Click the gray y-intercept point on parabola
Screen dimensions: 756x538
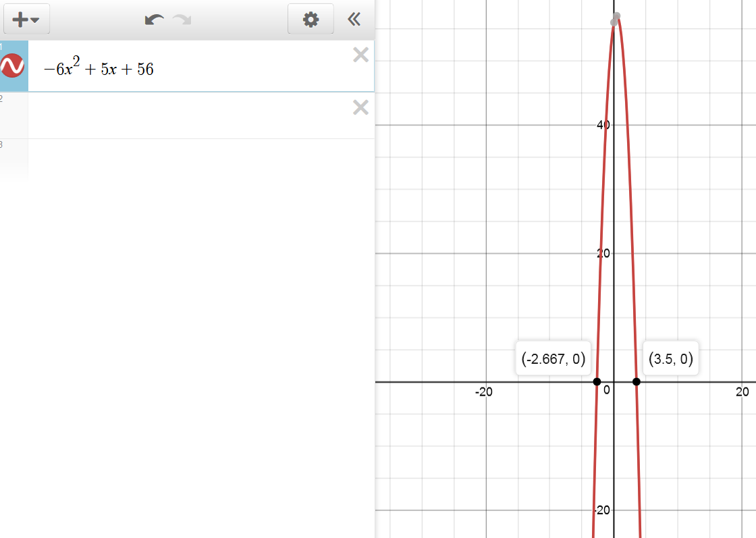click(x=614, y=22)
